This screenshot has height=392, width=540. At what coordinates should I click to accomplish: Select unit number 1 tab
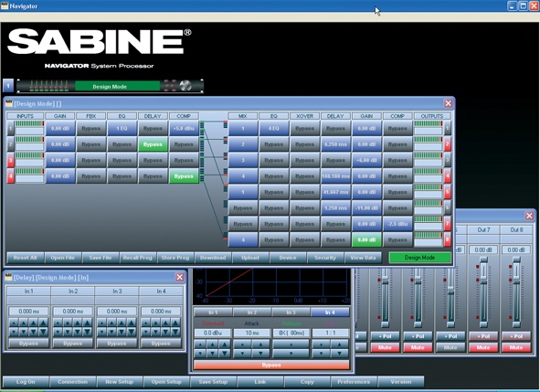coord(8,86)
